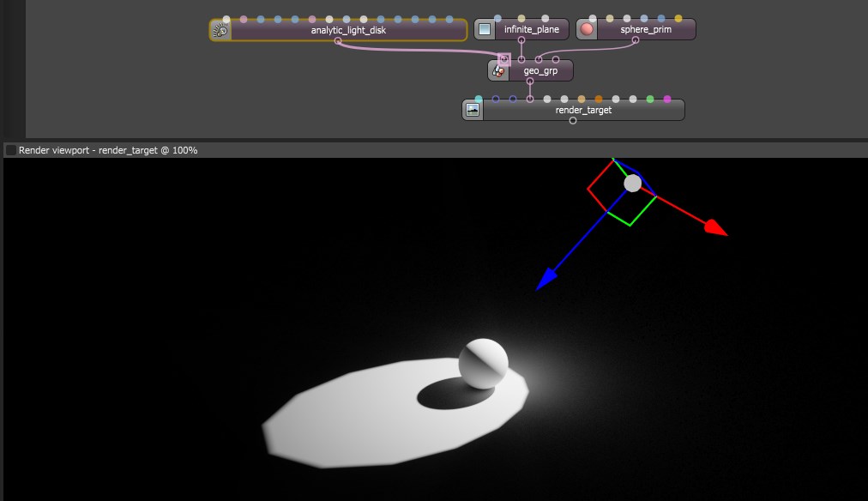Click geo_grp's highlighted first input pin
The width and height of the screenshot is (868, 501).
pos(503,59)
